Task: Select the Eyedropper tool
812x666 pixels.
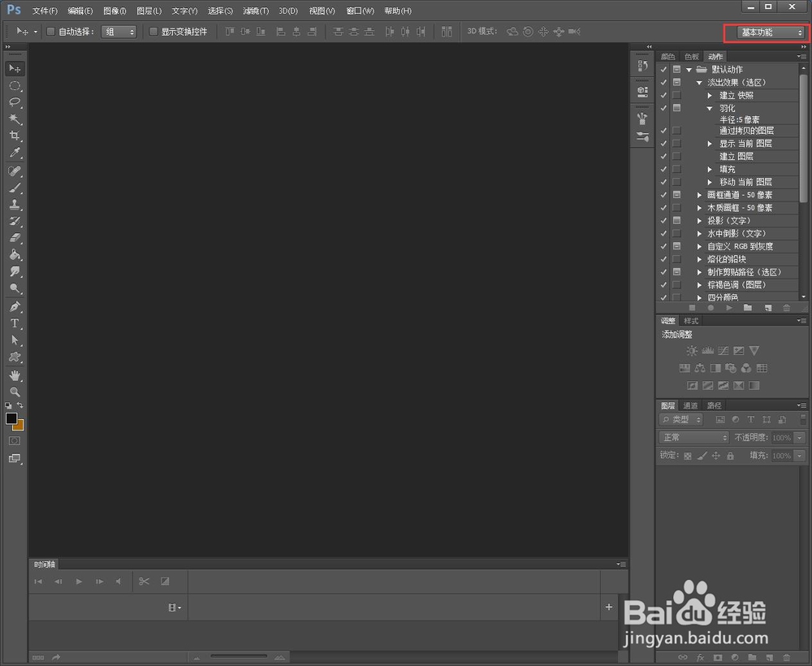Action: (15, 152)
